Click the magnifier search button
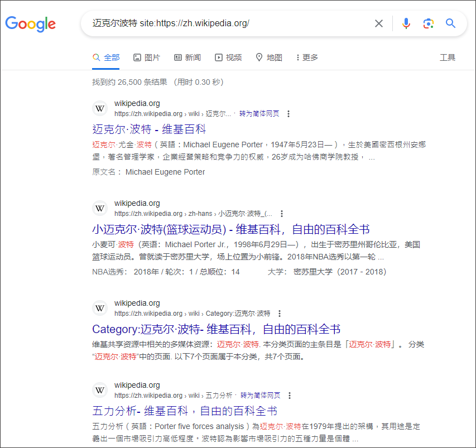476x448 pixels. pos(450,23)
